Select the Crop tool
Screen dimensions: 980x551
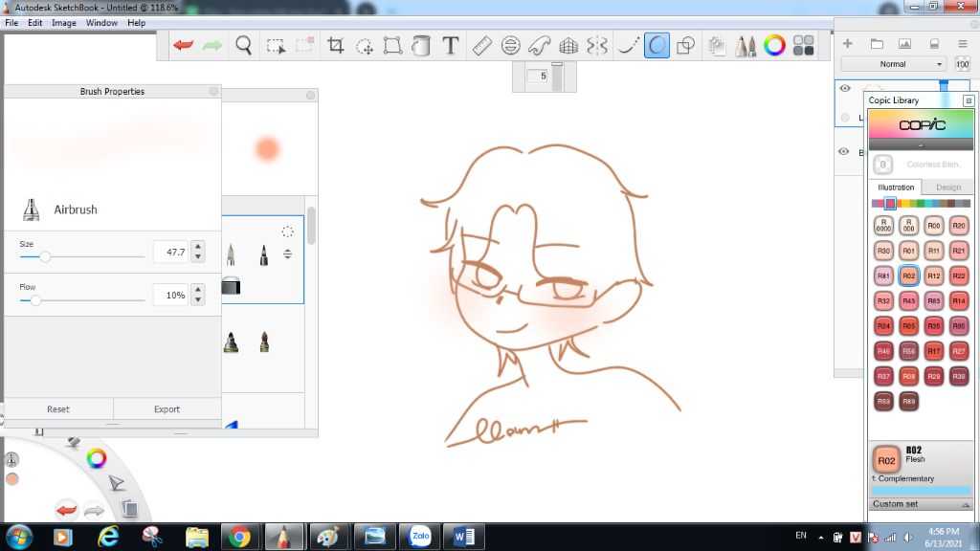tap(336, 45)
